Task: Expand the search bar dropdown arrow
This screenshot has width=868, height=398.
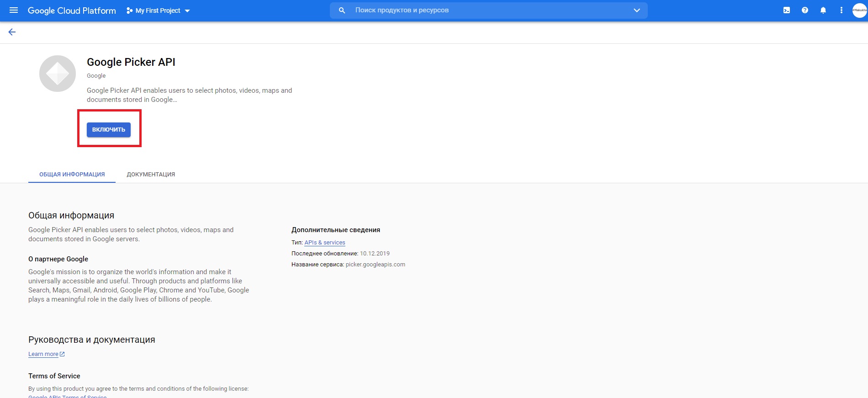Action: click(637, 10)
